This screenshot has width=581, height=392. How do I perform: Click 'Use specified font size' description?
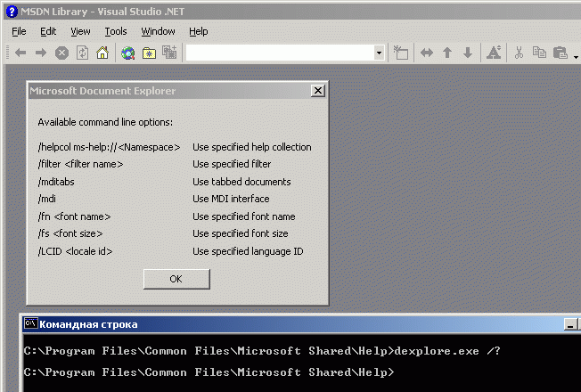click(x=240, y=233)
